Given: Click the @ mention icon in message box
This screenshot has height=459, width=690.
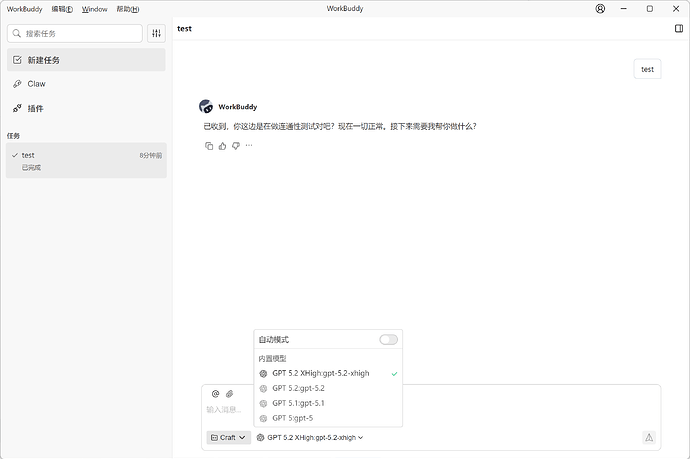Looking at the screenshot, I should point(215,394).
